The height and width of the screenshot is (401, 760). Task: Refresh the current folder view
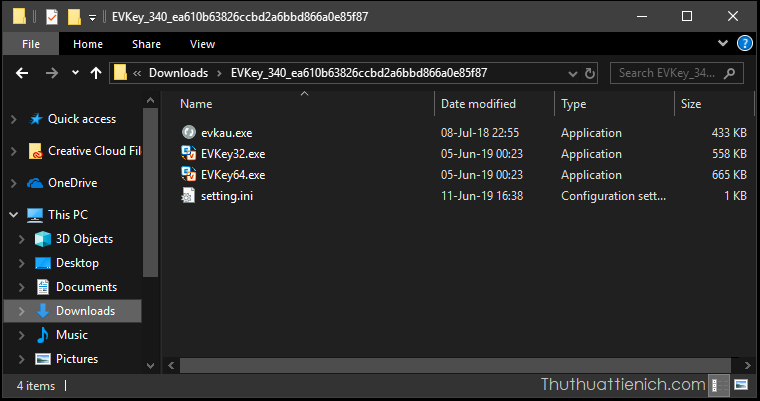tap(589, 73)
